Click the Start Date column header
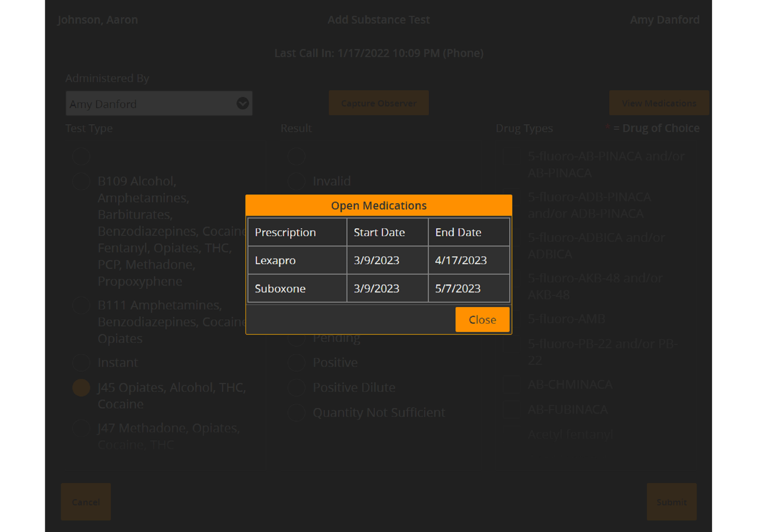 (x=387, y=232)
